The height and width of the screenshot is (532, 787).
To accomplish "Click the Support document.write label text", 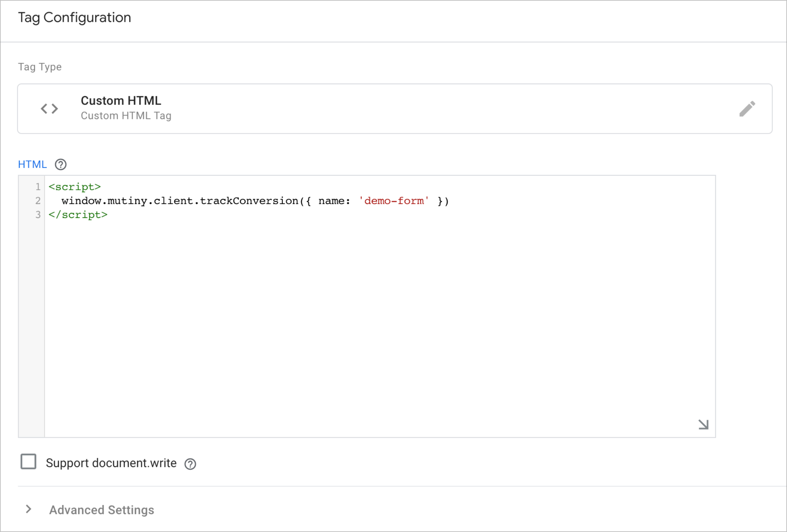I will click(111, 463).
